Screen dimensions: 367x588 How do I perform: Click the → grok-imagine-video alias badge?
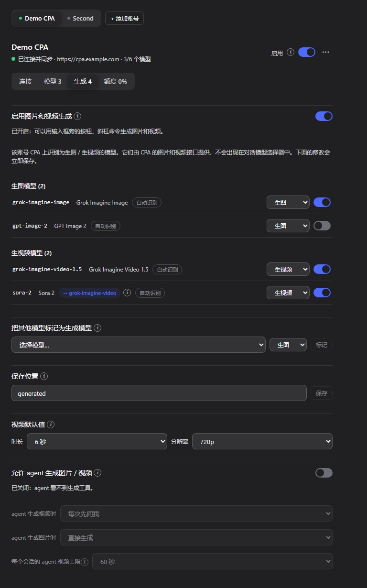tap(90, 293)
